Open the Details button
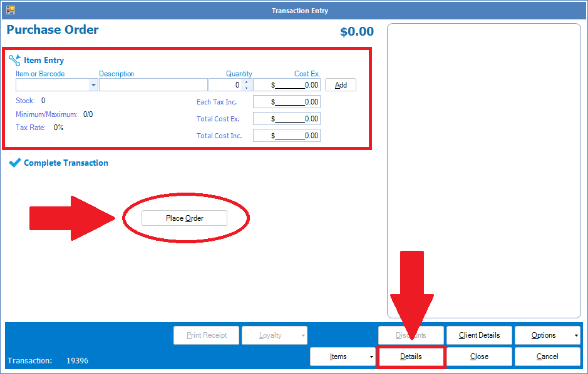 coord(411,356)
